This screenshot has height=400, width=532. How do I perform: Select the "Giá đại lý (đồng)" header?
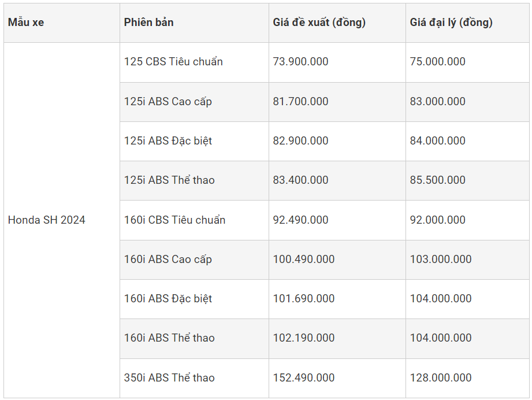[451, 23]
